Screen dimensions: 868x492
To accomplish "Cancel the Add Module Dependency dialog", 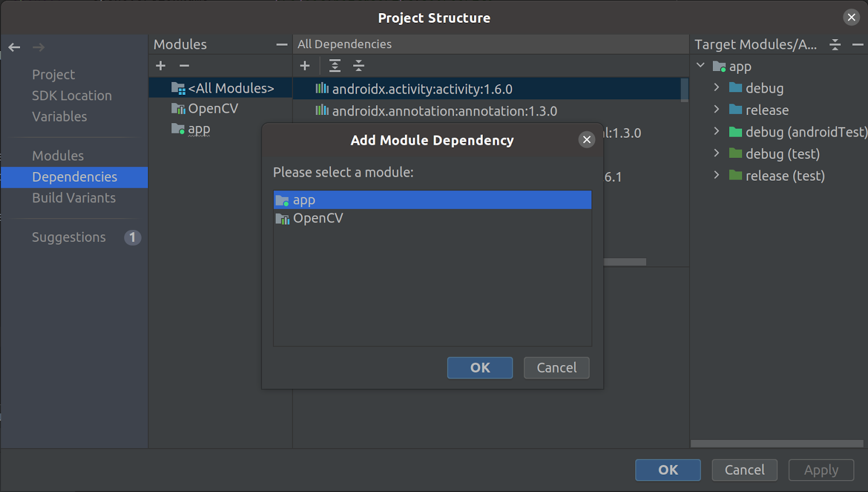I will [556, 368].
